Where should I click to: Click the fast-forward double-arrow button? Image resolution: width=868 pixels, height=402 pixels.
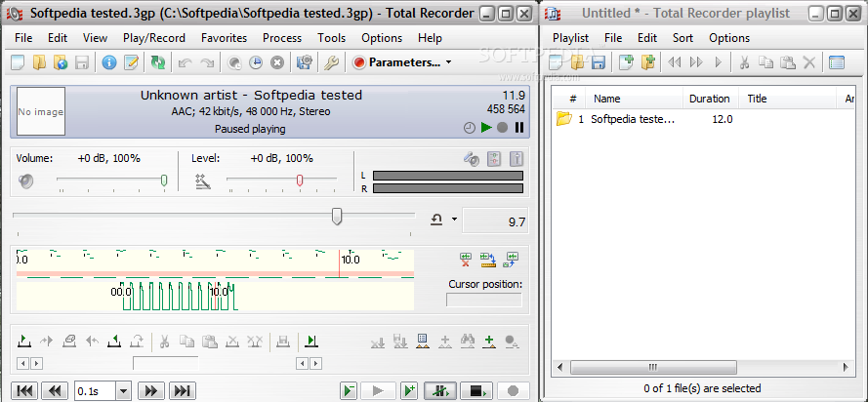(x=151, y=391)
